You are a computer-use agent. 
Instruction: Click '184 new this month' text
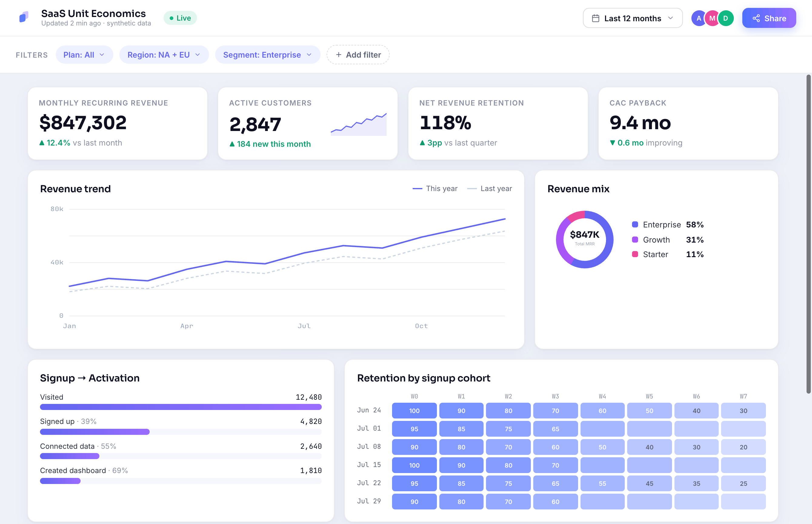click(274, 144)
